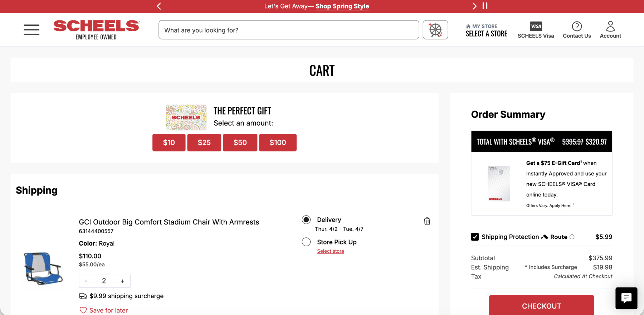Click the quantity value field
Screen dimensions: 644x315
coord(104,281)
